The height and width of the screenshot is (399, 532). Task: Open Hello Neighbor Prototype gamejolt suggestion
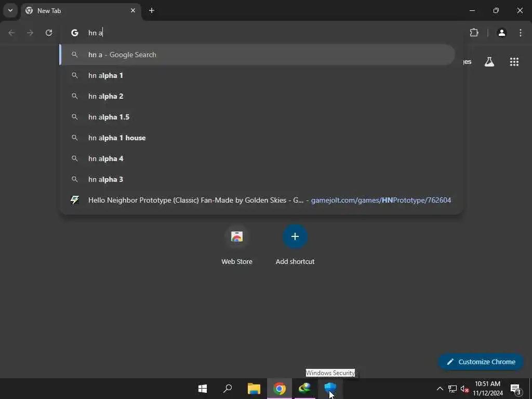[x=257, y=200]
